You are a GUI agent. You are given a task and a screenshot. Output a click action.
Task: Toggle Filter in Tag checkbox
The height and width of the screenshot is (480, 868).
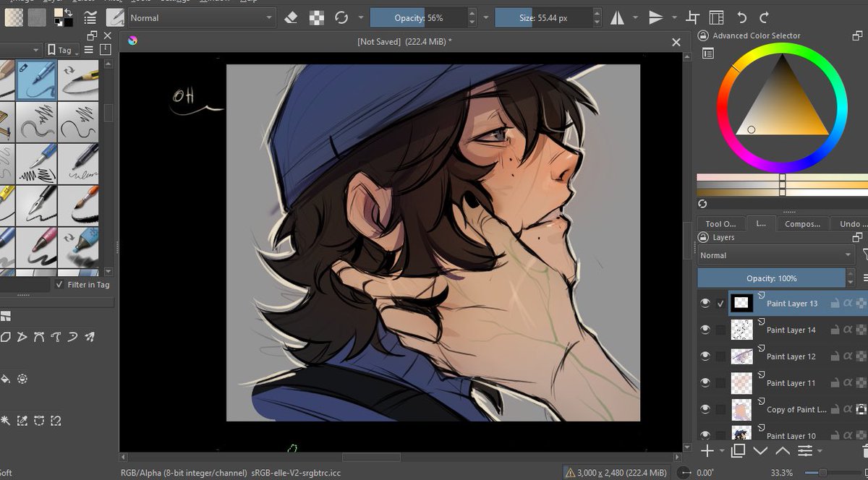[x=59, y=285]
